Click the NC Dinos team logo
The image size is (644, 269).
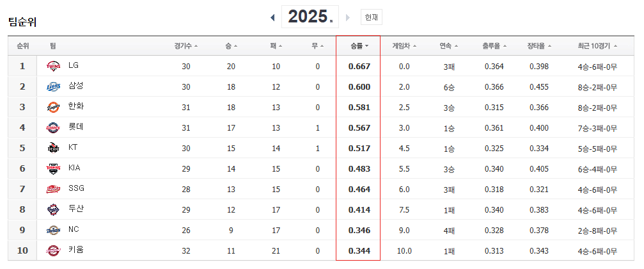tap(53, 231)
